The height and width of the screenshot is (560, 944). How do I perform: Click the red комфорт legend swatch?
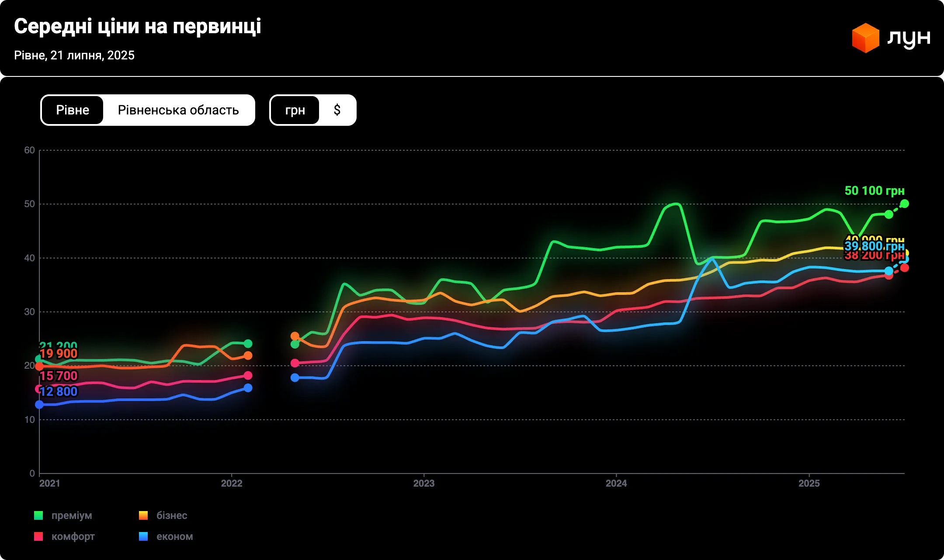(x=38, y=536)
